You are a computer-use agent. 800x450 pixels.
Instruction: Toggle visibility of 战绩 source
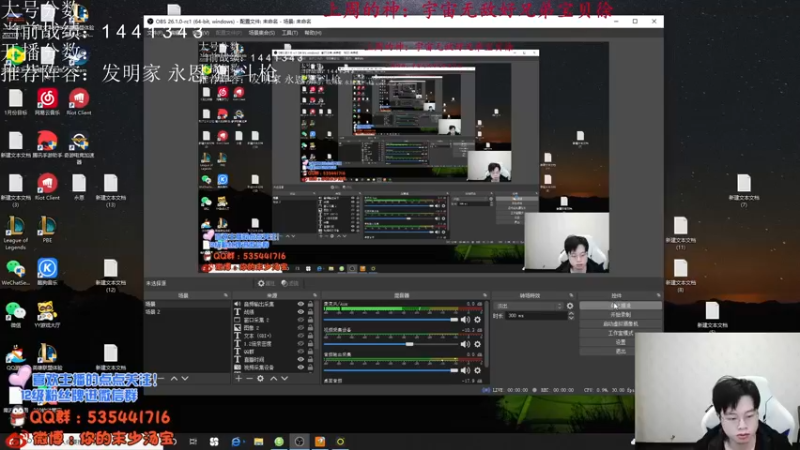[301, 312]
